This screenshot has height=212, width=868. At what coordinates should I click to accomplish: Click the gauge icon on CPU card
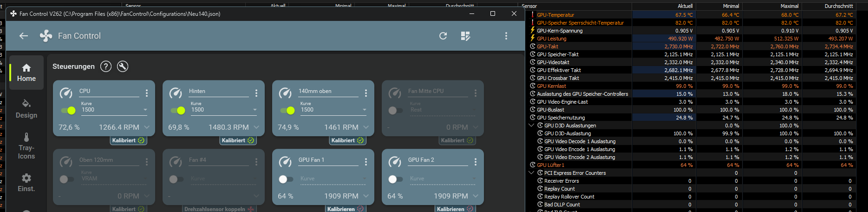click(66, 93)
